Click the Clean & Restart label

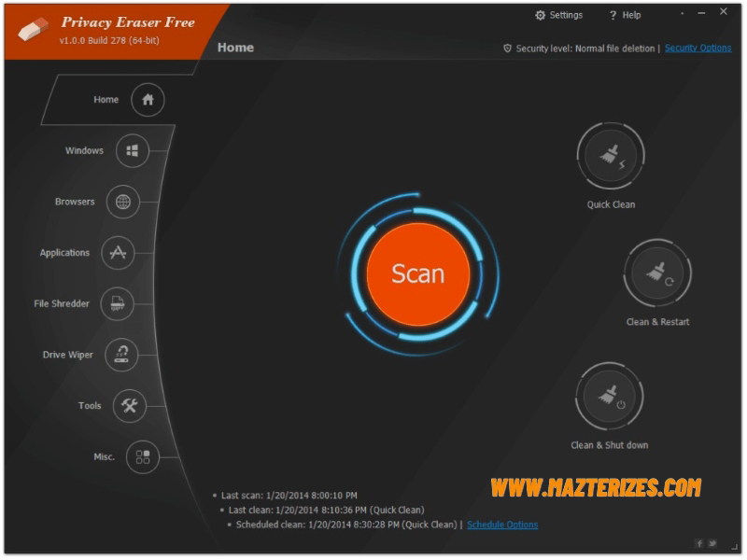click(x=657, y=322)
